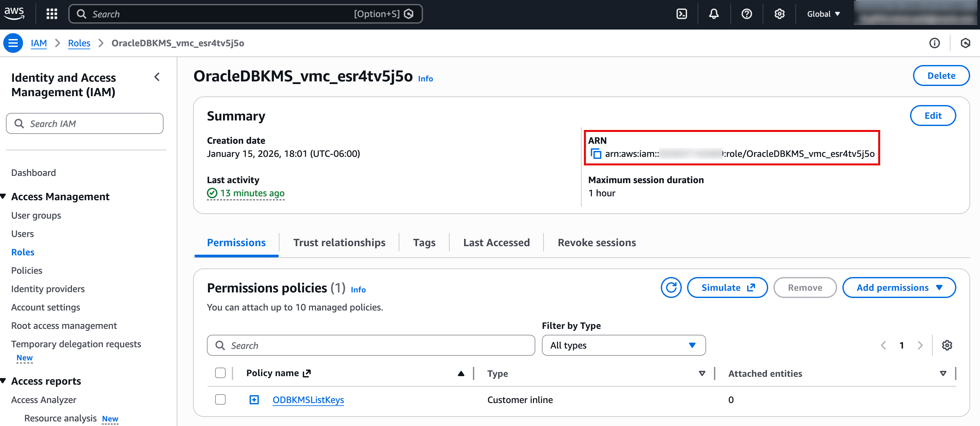
Task: Open Policies in the sidebar
Action: (x=27, y=270)
